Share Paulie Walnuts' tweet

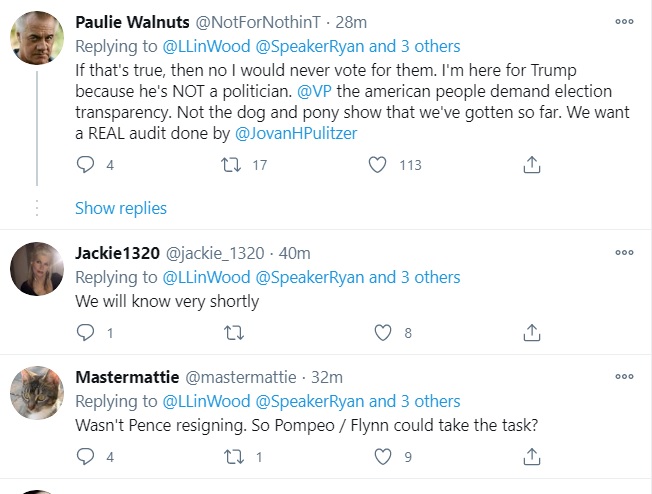[531, 165]
